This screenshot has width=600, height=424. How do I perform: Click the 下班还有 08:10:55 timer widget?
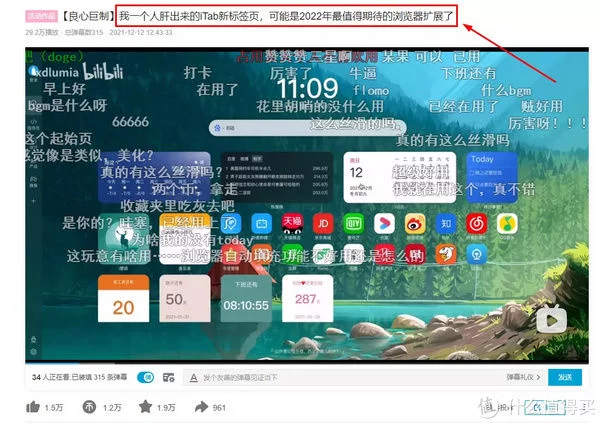(x=246, y=298)
